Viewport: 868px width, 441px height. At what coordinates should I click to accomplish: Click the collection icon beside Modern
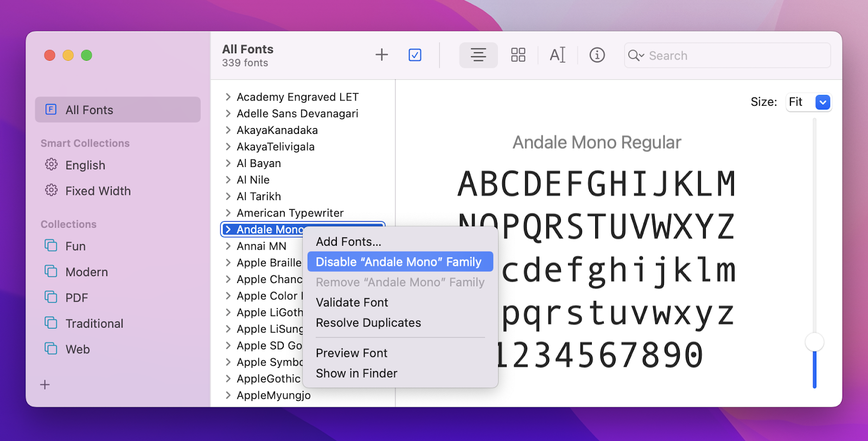click(51, 271)
